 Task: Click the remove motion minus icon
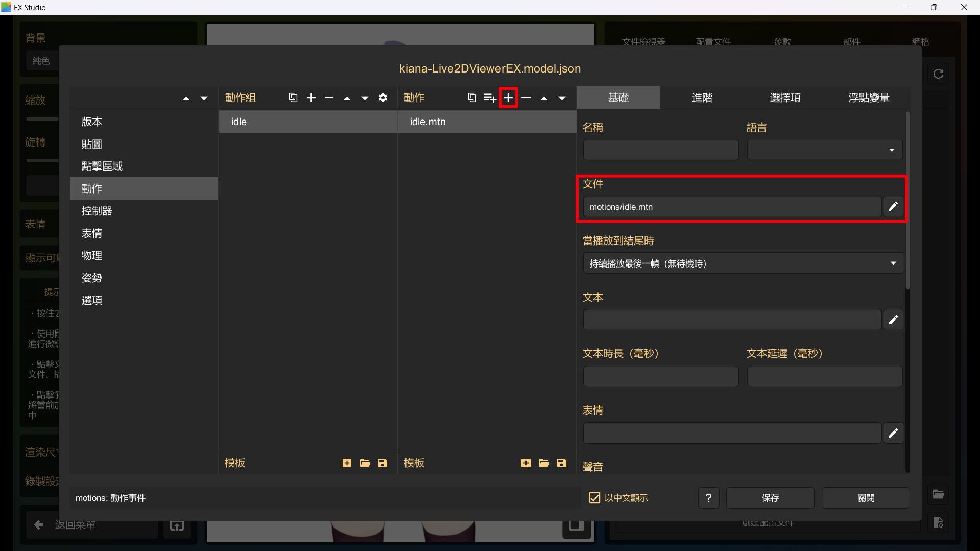pos(526,98)
